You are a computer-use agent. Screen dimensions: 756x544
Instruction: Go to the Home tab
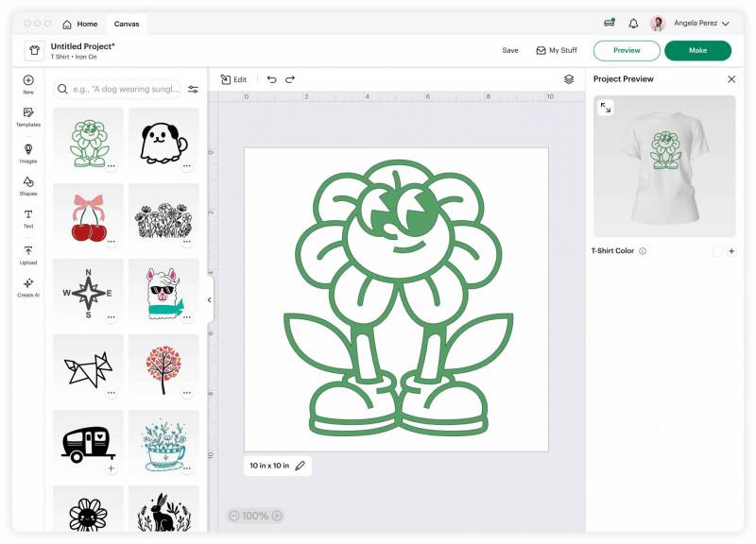(x=80, y=24)
